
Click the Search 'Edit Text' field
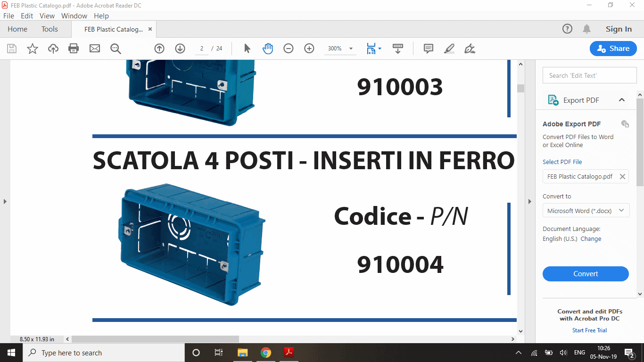point(589,75)
